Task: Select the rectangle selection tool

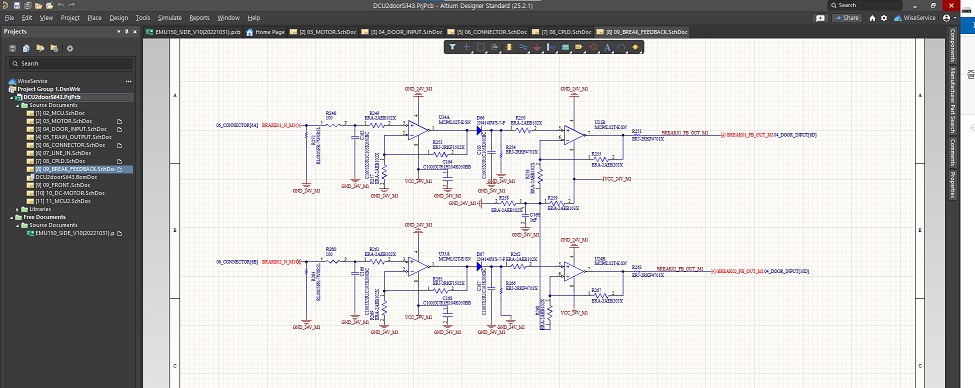Action: [x=481, y=47]
